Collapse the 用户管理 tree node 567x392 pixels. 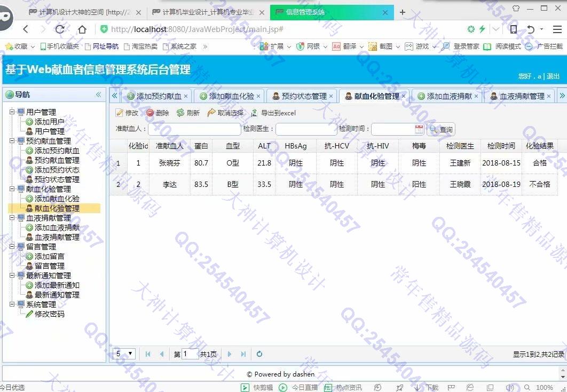point(12,112)
